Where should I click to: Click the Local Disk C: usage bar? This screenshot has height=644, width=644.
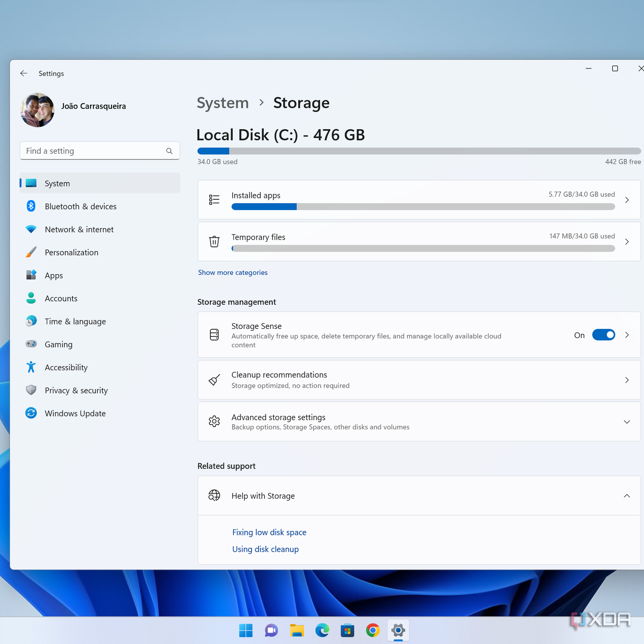point(419,151)
